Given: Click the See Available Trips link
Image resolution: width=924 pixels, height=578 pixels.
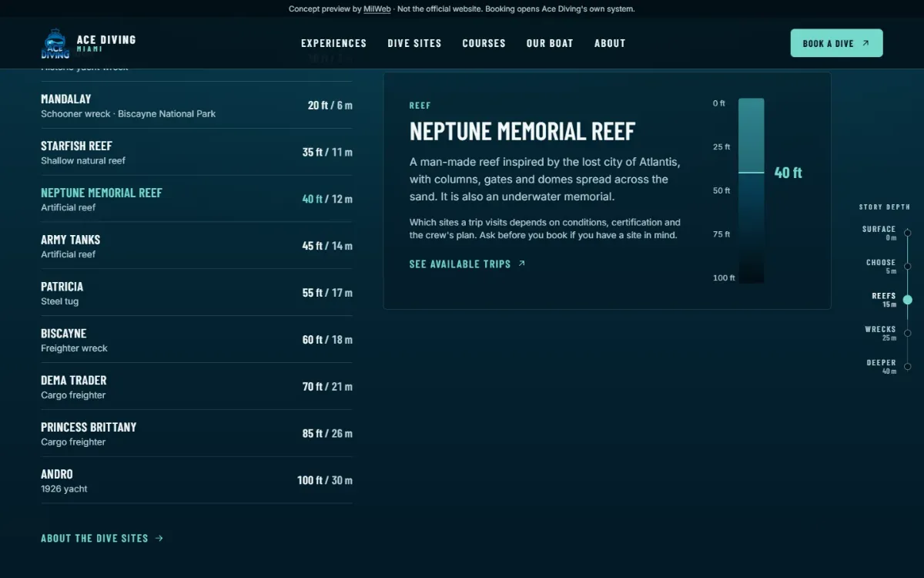Looking at the screenshot, I should tap(467, 264).
